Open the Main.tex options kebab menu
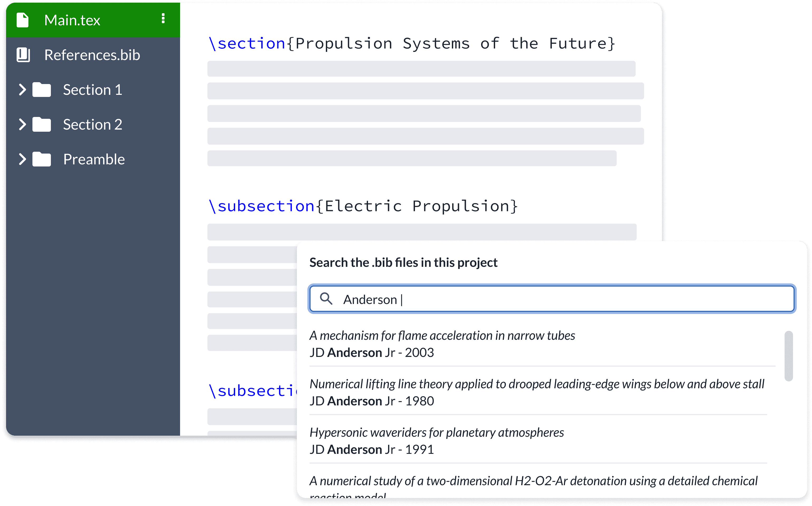This screenshot has height=506, width=812. [164, 19]
